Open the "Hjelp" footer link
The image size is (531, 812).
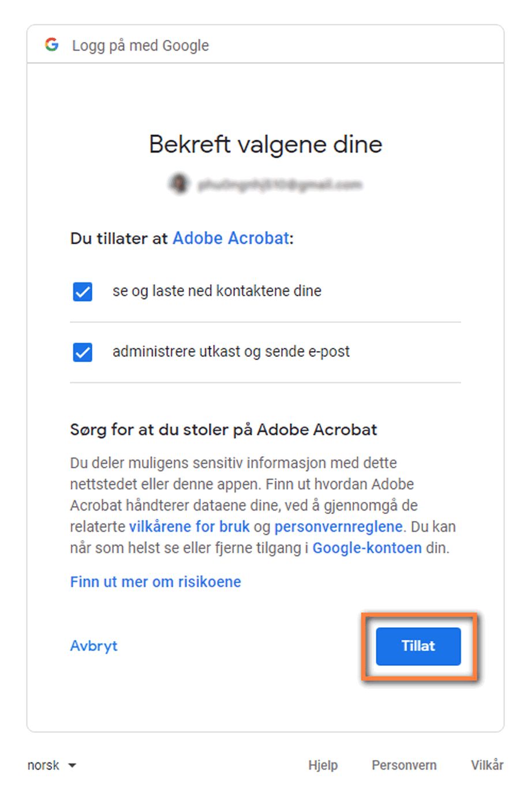tap(323, 765)
